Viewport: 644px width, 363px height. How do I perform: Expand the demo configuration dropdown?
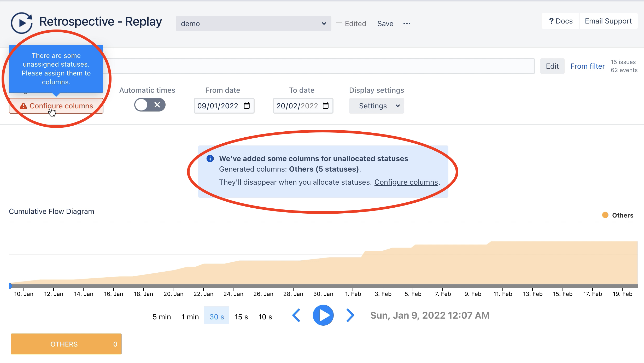pyautogui.click(x=253, y=24)
